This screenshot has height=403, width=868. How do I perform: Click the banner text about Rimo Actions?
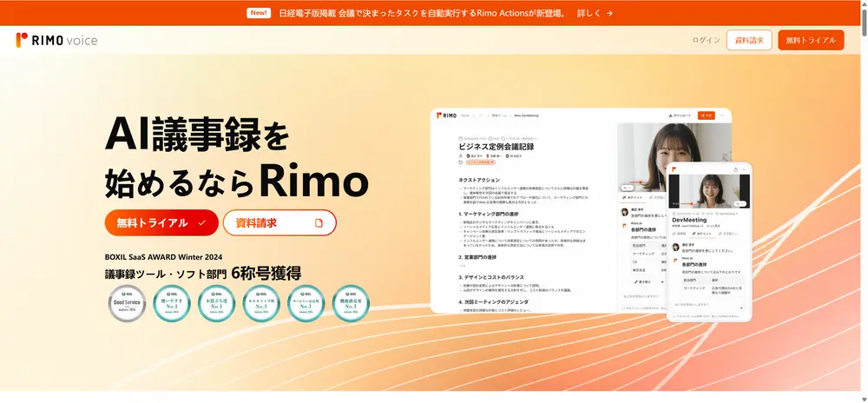(x=422, y=13)
